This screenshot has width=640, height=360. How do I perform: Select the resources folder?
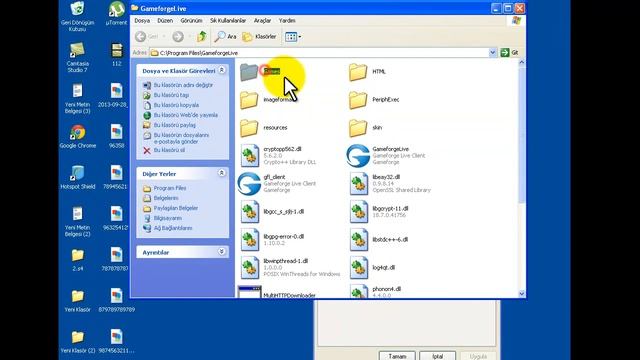(264, 128)
